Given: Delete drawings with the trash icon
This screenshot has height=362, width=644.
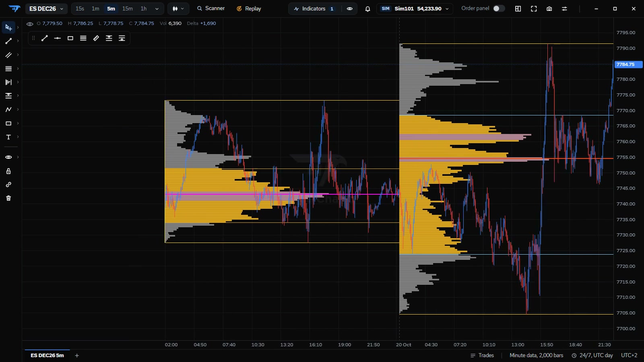Looking at the screenshot, I should point(8,198).
